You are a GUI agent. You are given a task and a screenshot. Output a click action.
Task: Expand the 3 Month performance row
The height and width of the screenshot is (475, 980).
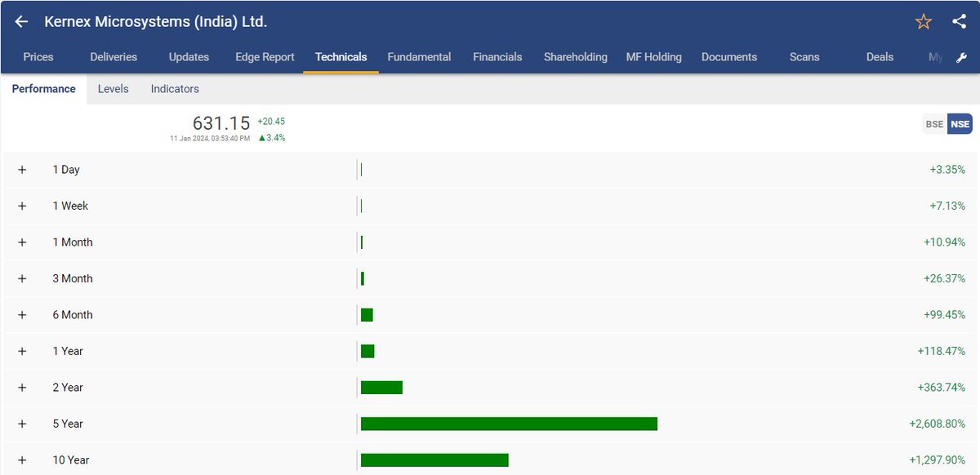click(22, 278)
